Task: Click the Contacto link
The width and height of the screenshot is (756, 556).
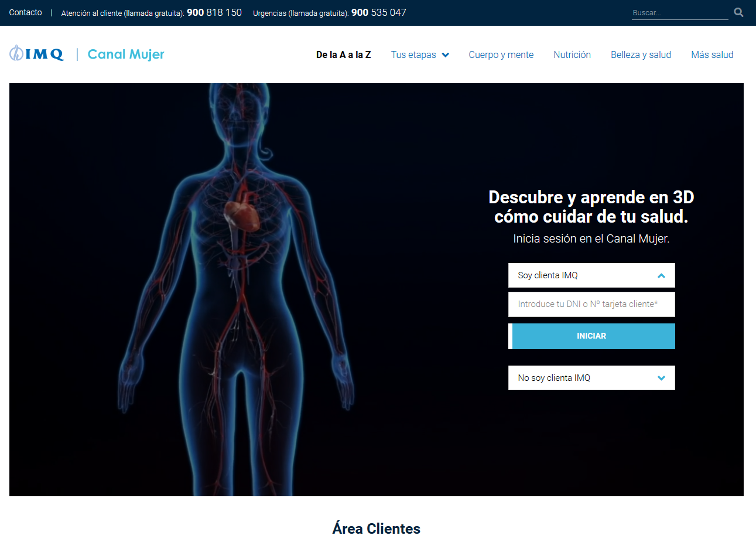Action: (26, 12)
